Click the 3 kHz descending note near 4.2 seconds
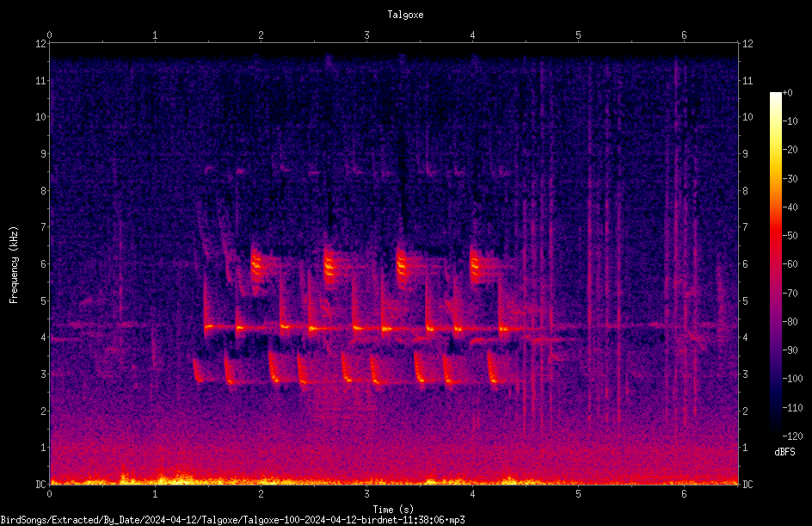This screenshot has width=812, height=526. click(x=493, y=368)
